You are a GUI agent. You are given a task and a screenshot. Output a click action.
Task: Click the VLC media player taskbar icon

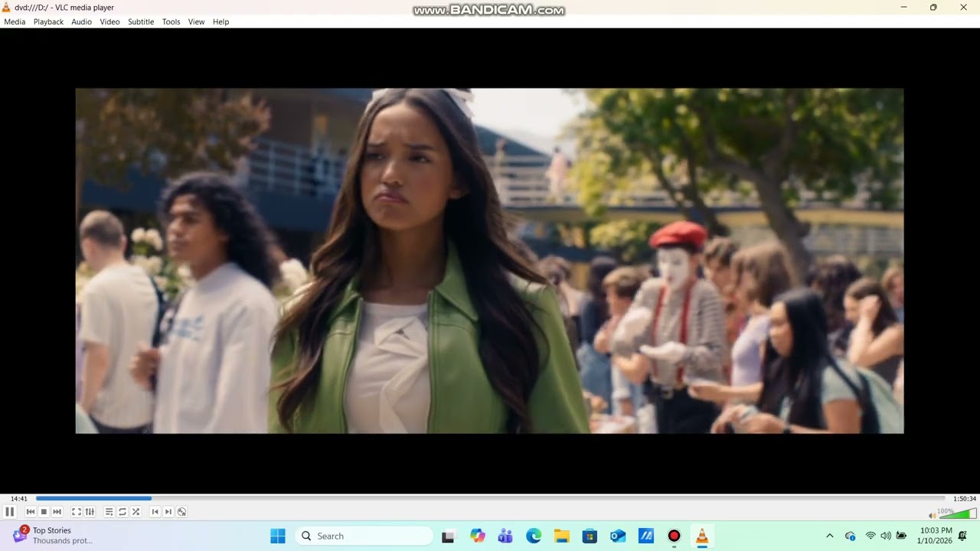[702, 536]
